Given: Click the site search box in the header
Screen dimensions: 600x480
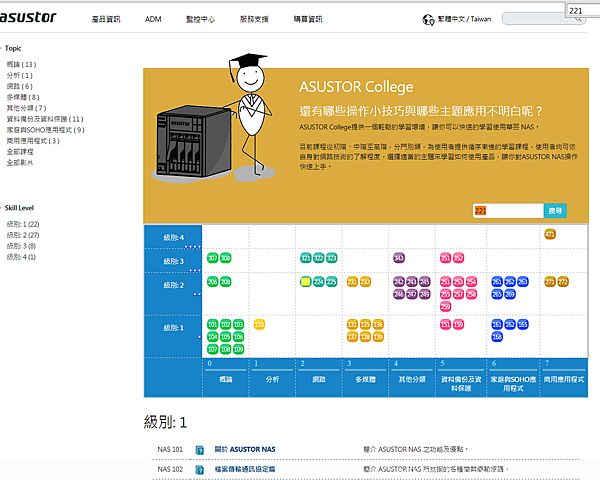Looking at the screenshot, I should [543, 19].
